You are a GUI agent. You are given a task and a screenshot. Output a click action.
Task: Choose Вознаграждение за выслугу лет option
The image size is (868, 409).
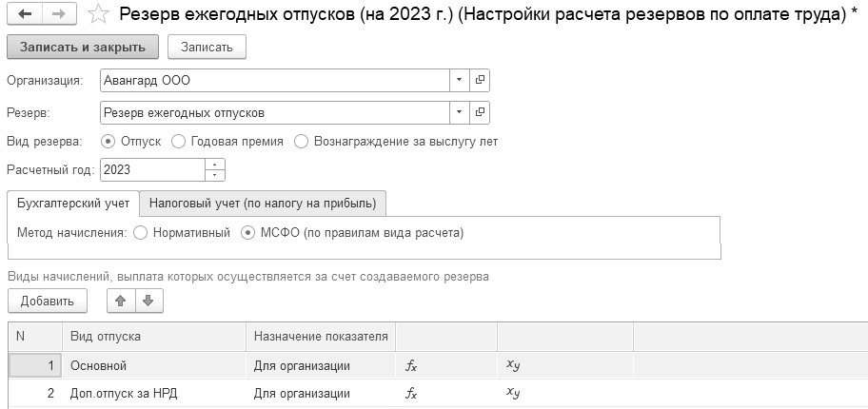point(301,142)
